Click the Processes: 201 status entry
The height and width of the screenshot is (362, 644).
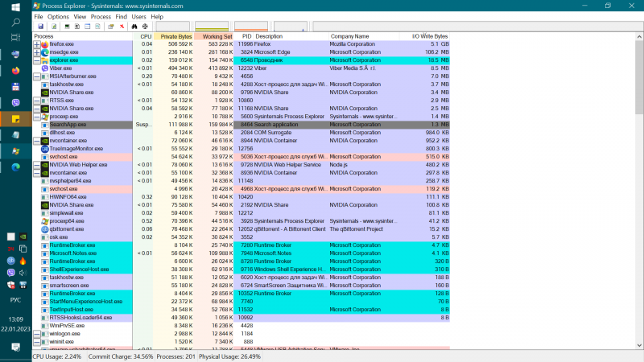[175, 356]
